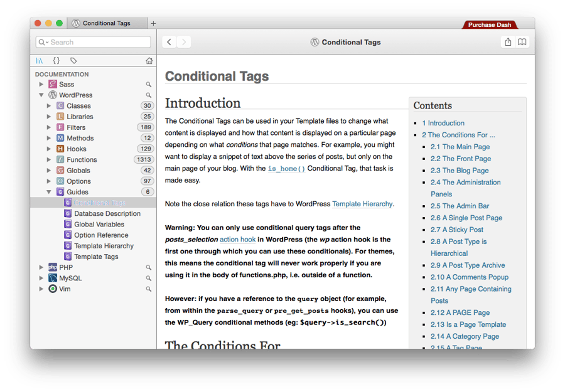
Task: Select the Conditional Tags window tab
Action: [107, 23]
